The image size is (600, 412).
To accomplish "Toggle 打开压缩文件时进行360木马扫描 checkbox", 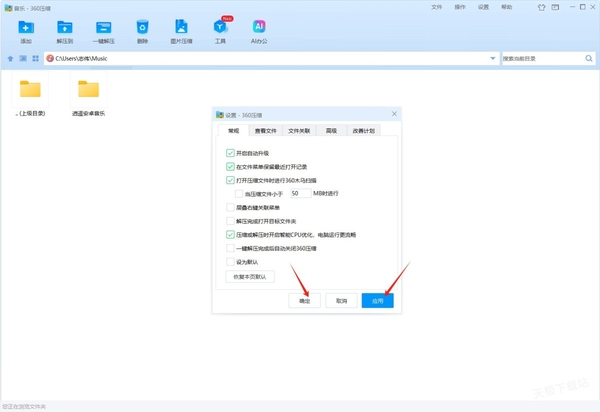I will (x=230, y=180).
